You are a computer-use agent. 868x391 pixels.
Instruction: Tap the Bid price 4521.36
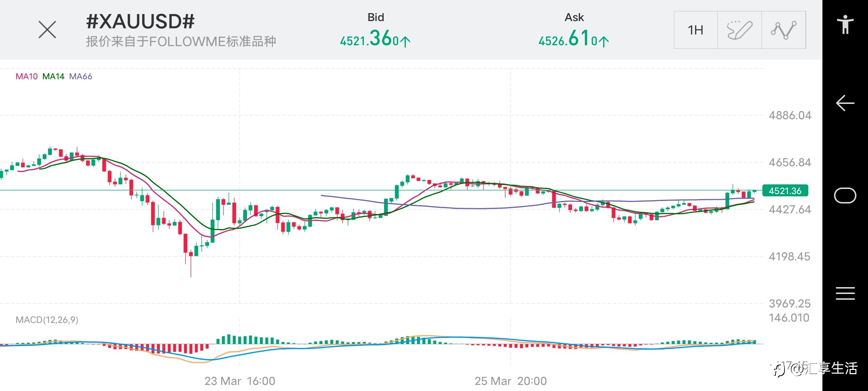click(375, 39)
